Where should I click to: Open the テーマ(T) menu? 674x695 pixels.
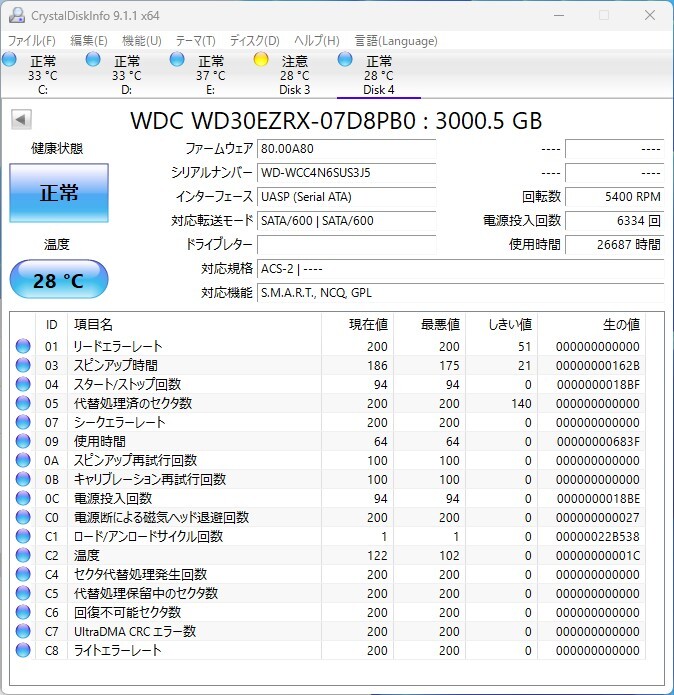[x=195, y=41]
